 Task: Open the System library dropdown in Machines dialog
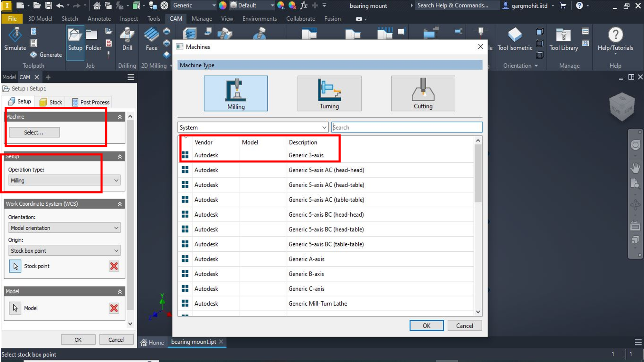[x=253, y=127]
